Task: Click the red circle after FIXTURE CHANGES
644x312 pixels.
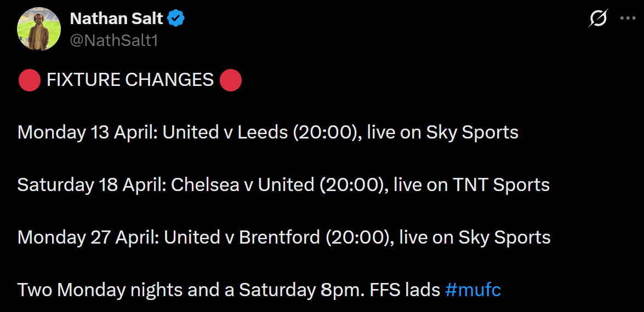Action: pyautogui.click(x=230, y=80)
